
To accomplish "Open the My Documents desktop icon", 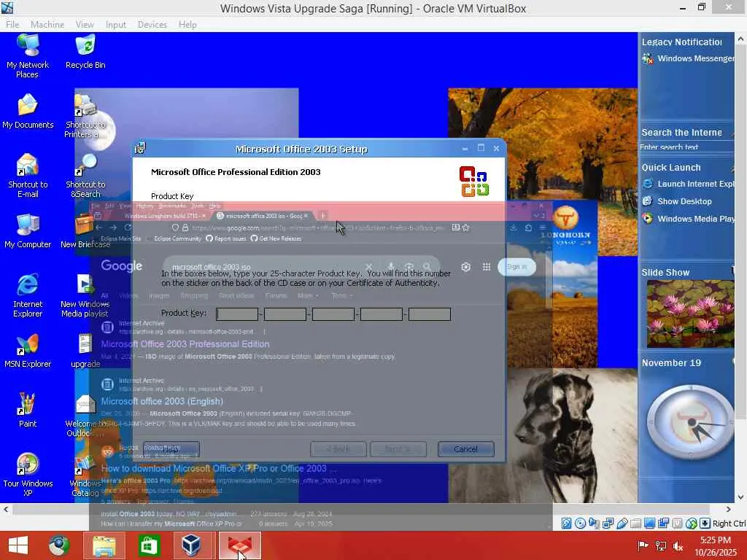I will 28,112.
